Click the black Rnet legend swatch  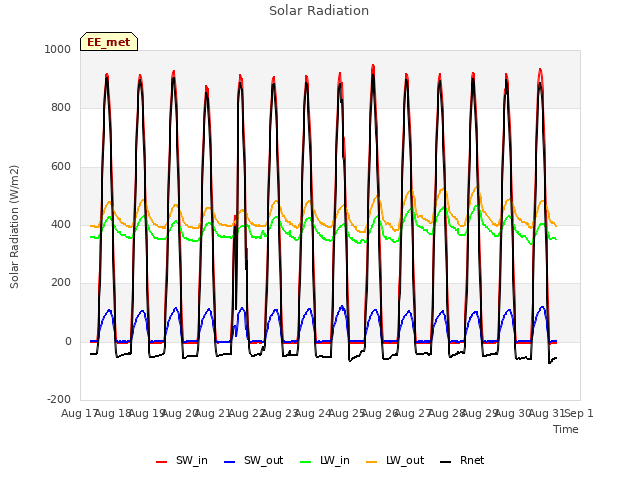[446, 462]
